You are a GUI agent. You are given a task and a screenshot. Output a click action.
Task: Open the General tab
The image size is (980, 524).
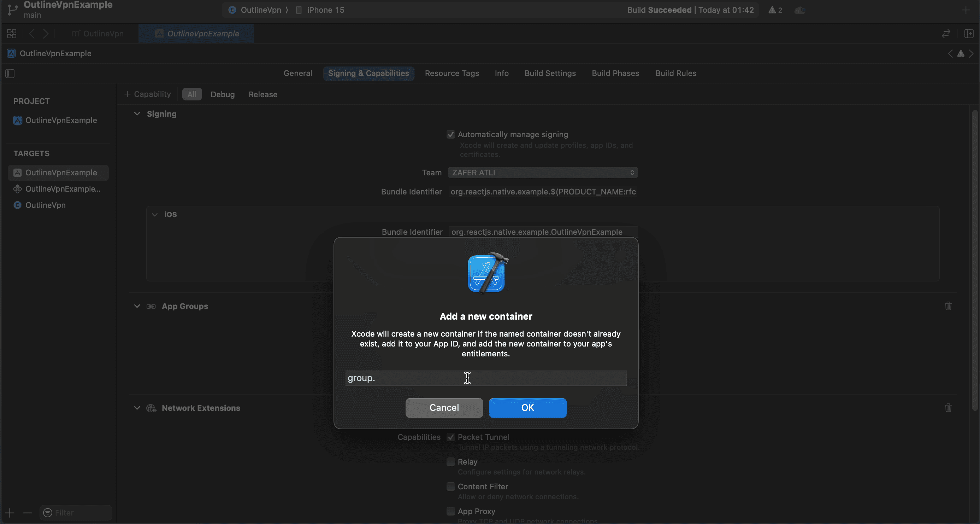297,73
